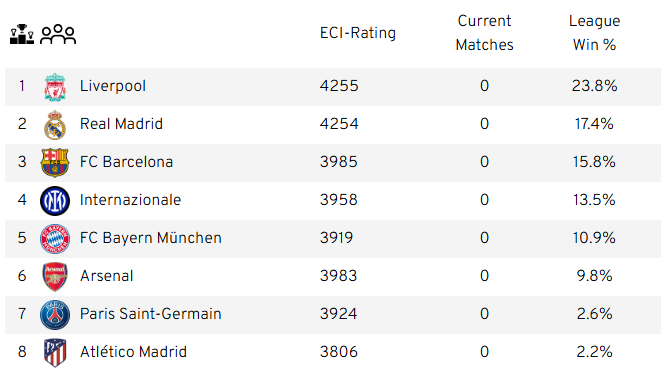661x370 pixels.
Task: Click the Atlético Madrid crest
Action: (55, 352)
